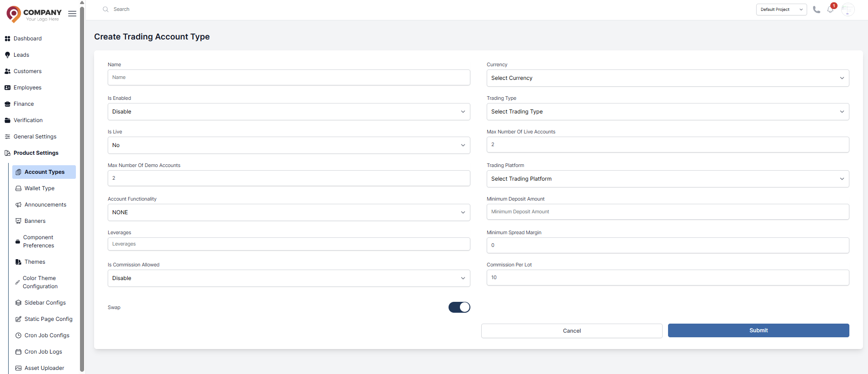The height and width of the screenshot is (374, 868).
Task: Click the Color Theme Configuration brush icon
Action: click(17, 282)
